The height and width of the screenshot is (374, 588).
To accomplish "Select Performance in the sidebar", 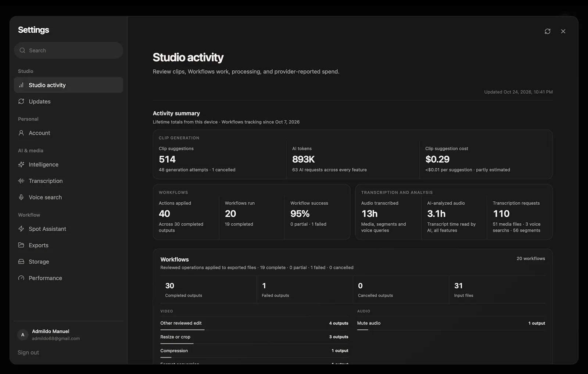I will click(68, 278).
